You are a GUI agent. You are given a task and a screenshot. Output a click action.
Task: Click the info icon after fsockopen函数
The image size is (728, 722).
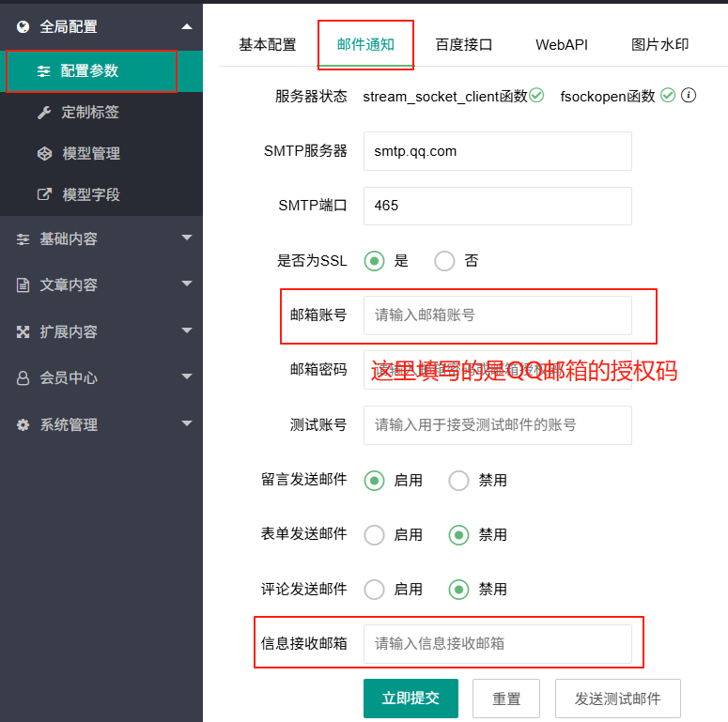[x=688, y=95]
